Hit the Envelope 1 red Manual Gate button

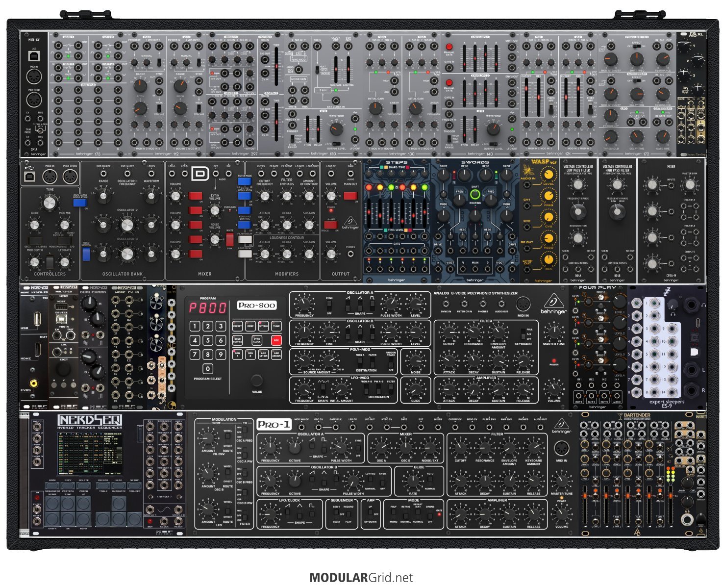pos(449,47)
